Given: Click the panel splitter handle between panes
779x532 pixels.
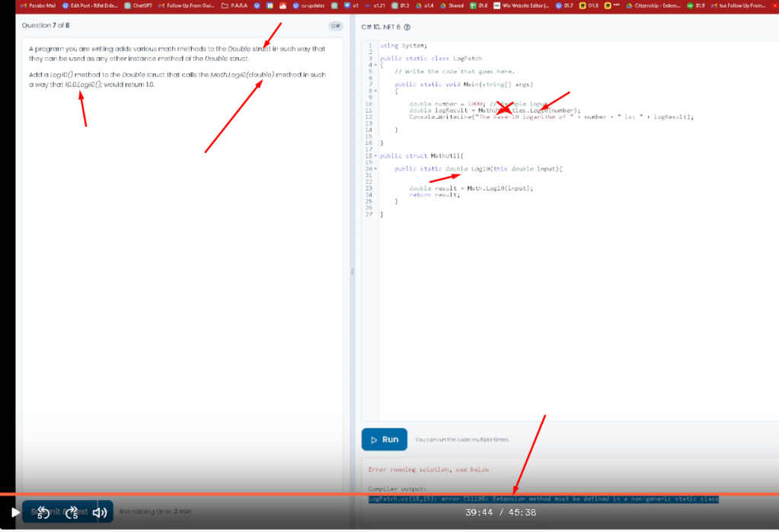Looking at the screenshot, I should 353,272.
